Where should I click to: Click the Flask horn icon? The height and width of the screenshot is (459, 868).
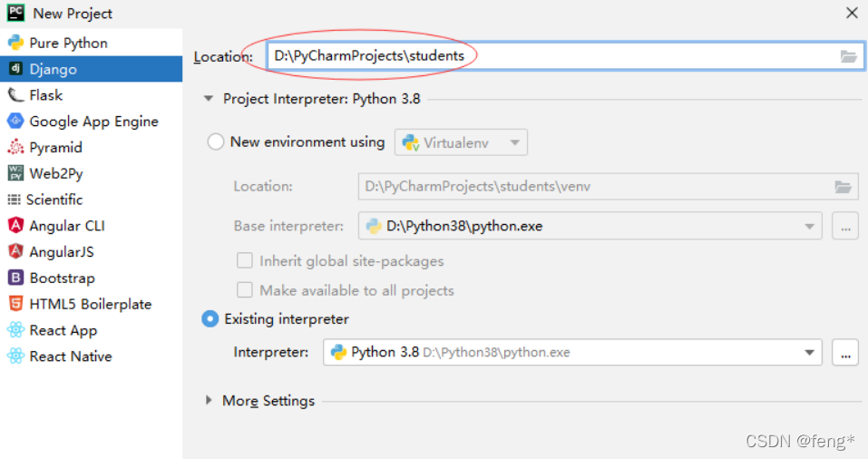click(15, 95)
